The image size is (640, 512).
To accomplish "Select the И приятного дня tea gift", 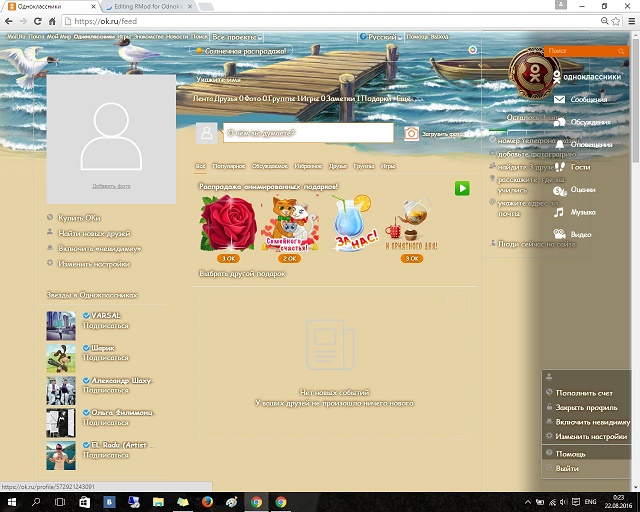I will click(411, 223).
